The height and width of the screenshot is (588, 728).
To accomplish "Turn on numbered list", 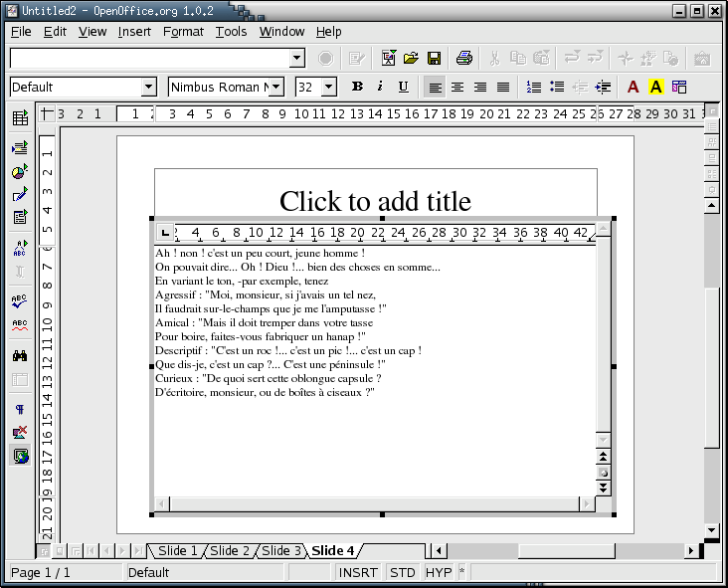I will pos(533,87).
